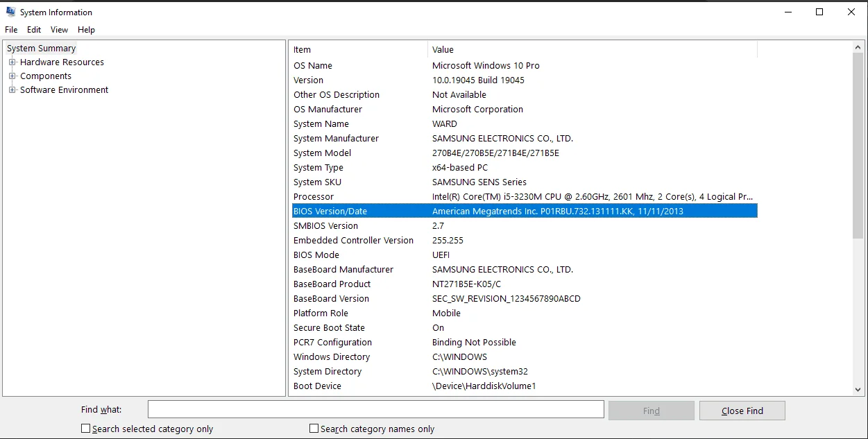Select the Processor row
The height and width of the screenshot is (439, 868).
pos(525,196)
